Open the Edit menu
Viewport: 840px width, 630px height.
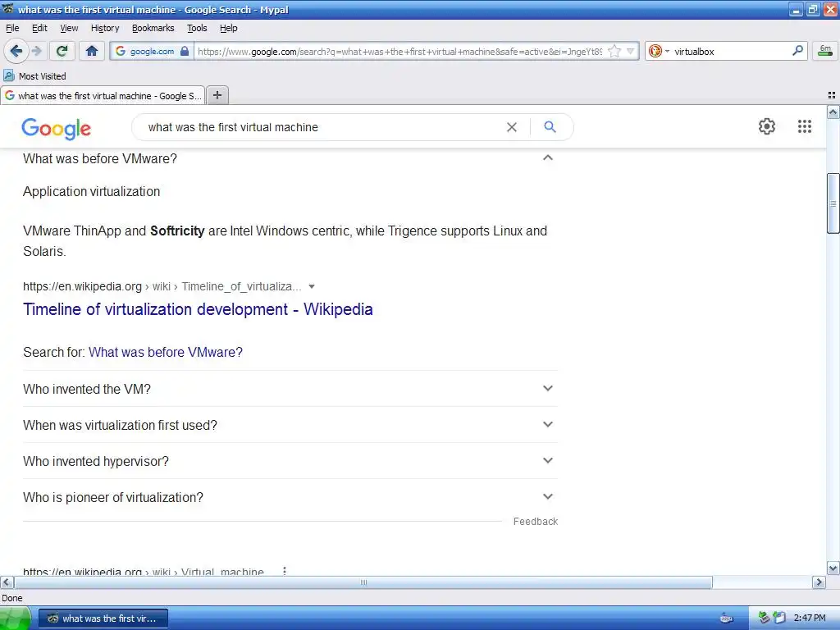click(x=39, y=28)
